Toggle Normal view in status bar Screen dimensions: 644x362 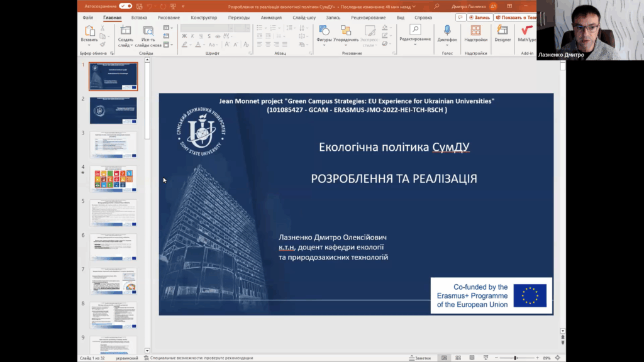click(444, 358)
